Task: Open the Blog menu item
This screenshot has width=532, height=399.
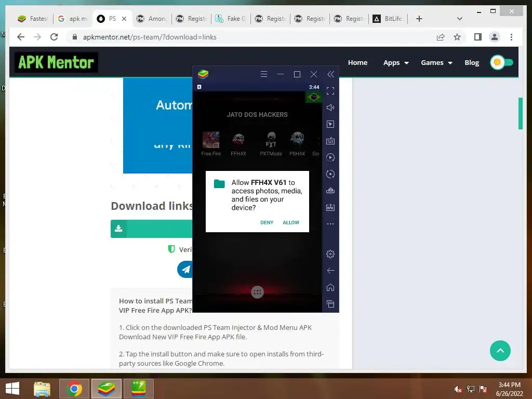Action: [x=472, y=63]
